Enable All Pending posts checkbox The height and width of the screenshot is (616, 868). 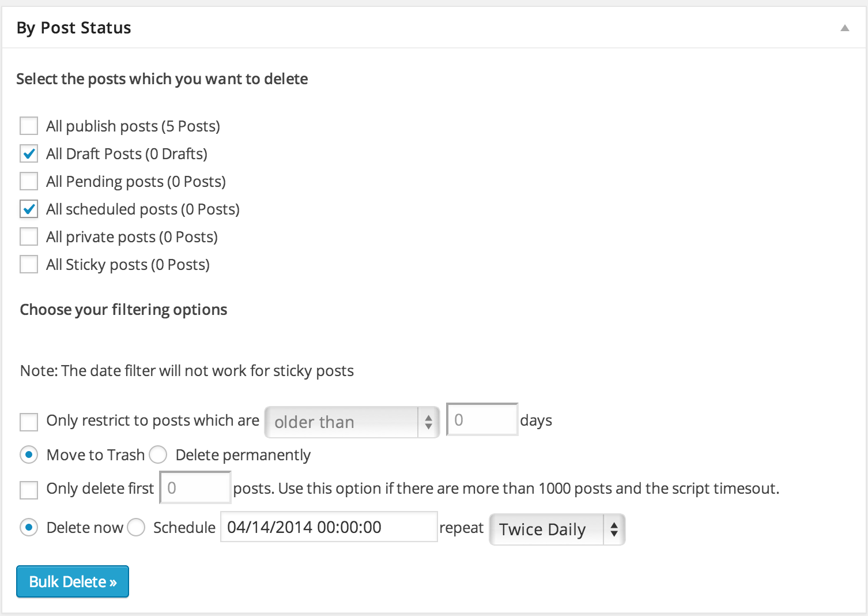pyautogui.click(x=29, y=181)
